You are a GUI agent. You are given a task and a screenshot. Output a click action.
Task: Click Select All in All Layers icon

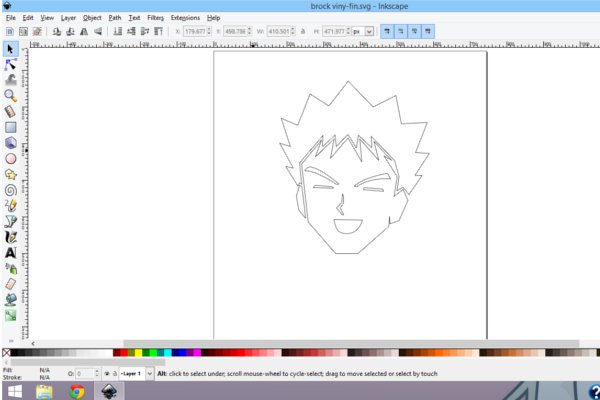[x=23, y=31]
